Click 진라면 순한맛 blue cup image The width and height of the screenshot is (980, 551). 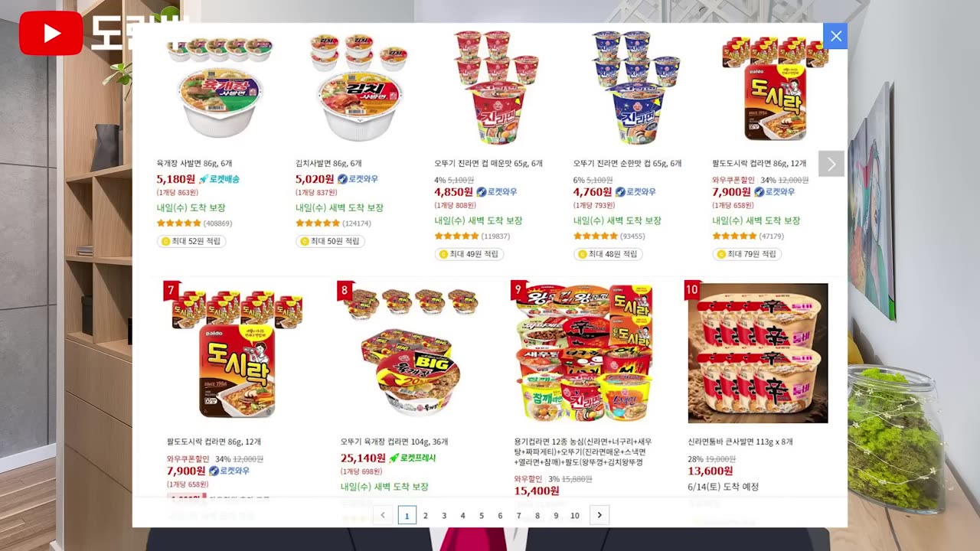635,88
